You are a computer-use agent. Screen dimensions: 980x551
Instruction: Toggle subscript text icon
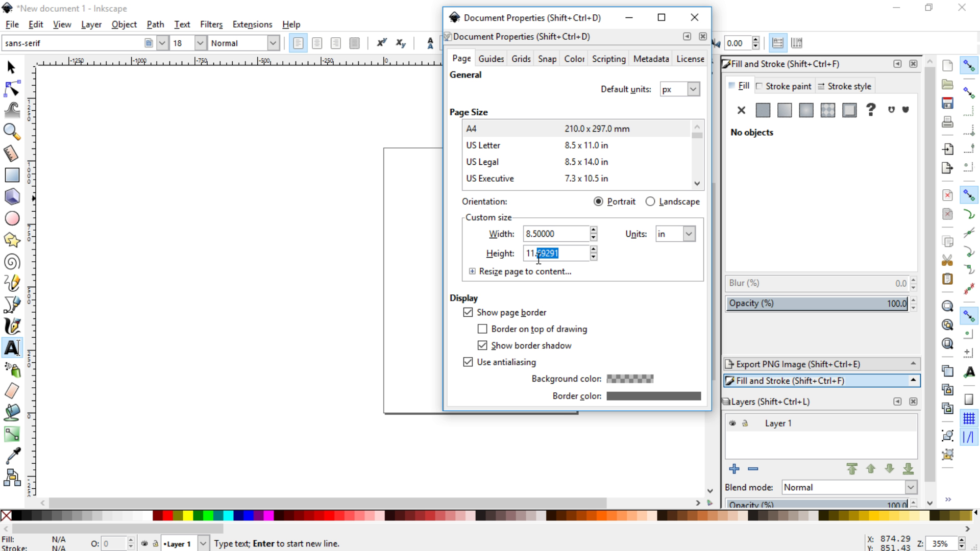tap(401, 43)
